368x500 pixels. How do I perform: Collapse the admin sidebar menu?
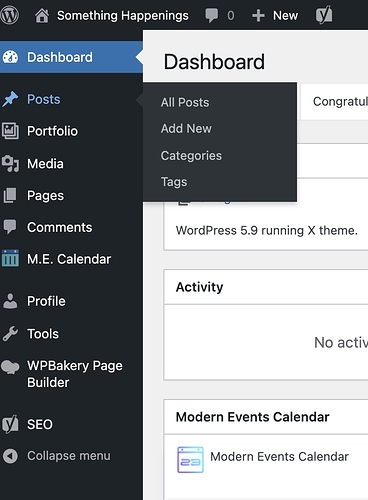[x=57, y=456]
